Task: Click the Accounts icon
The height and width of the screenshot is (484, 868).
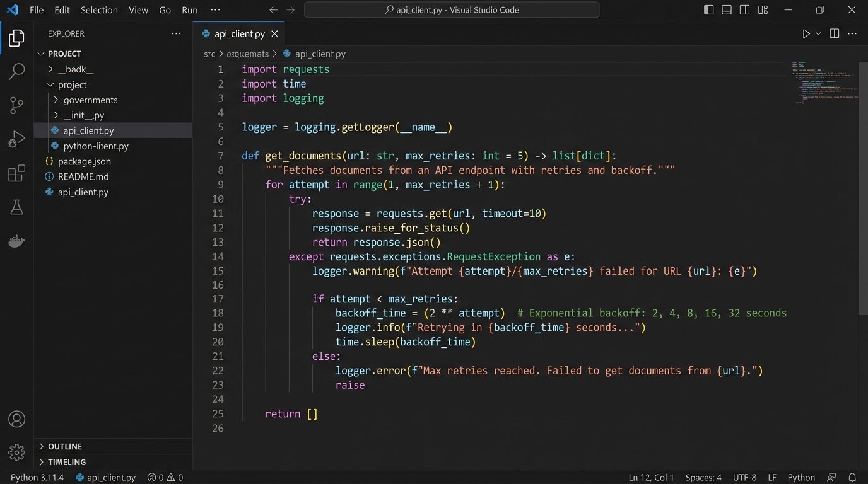Action: coord(16,419)
